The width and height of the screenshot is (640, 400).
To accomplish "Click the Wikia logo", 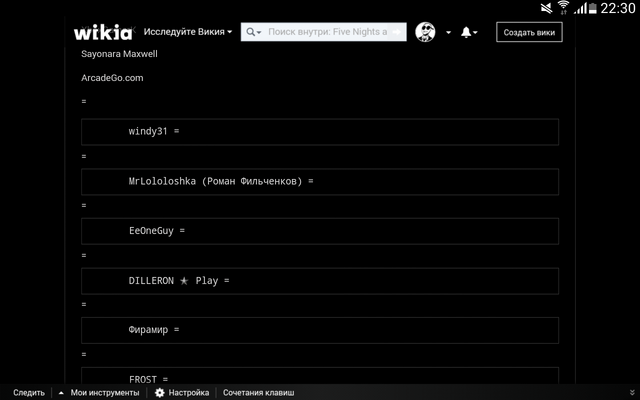I will pyautogui.click(x=103, y=32).
